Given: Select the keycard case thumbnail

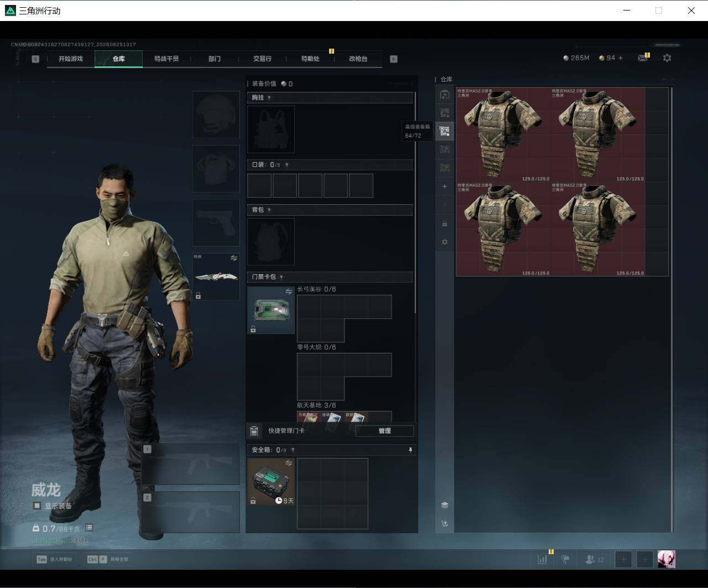Looking at the screenshot, I should click(x=271, y=310).
